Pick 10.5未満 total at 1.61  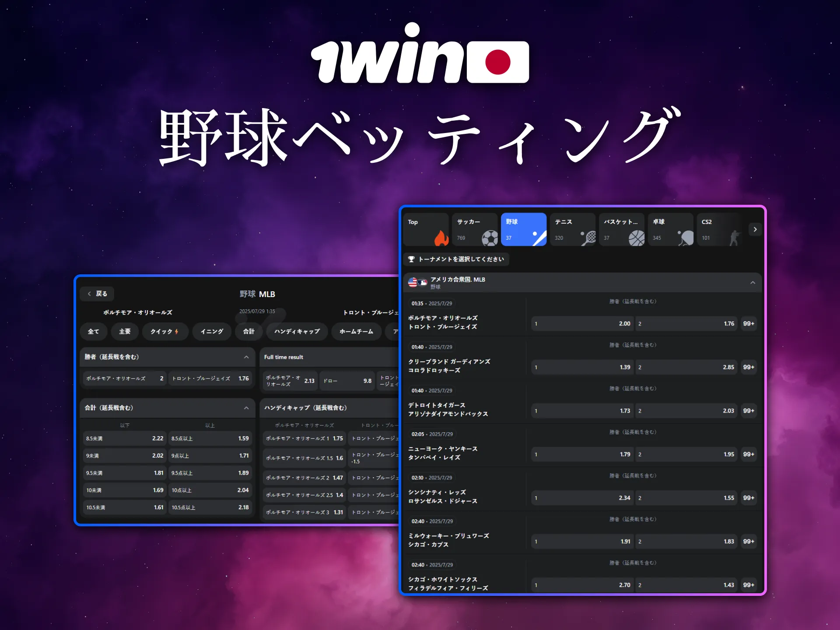point(125,507)
